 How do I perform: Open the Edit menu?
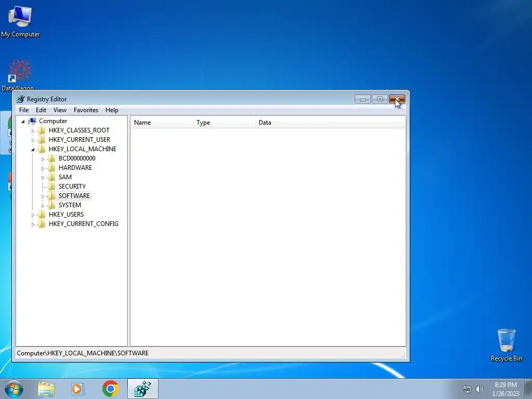point(41,110)
